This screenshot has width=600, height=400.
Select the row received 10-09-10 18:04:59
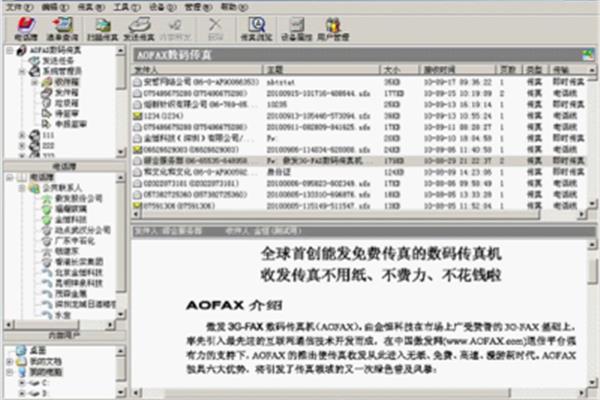click(361, 138)
